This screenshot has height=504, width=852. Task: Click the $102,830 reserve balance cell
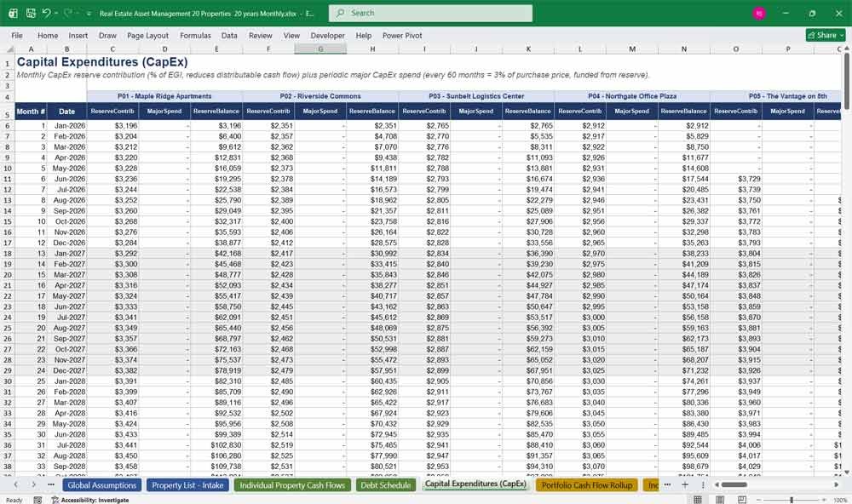click(x=216, y=444)
